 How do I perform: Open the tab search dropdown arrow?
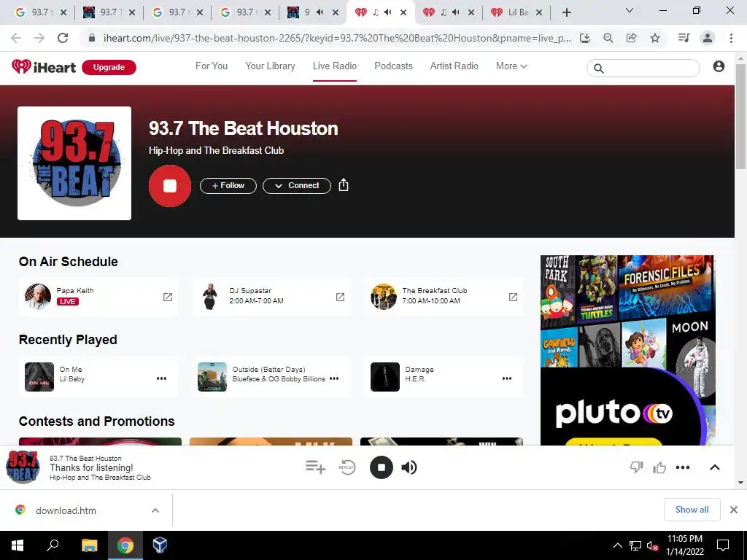[x=630, y=10]
